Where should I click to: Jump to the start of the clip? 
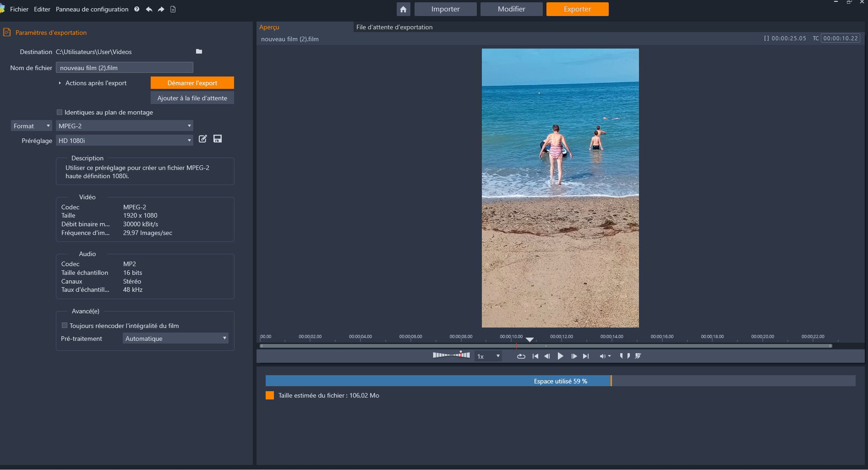coord(535,356)
